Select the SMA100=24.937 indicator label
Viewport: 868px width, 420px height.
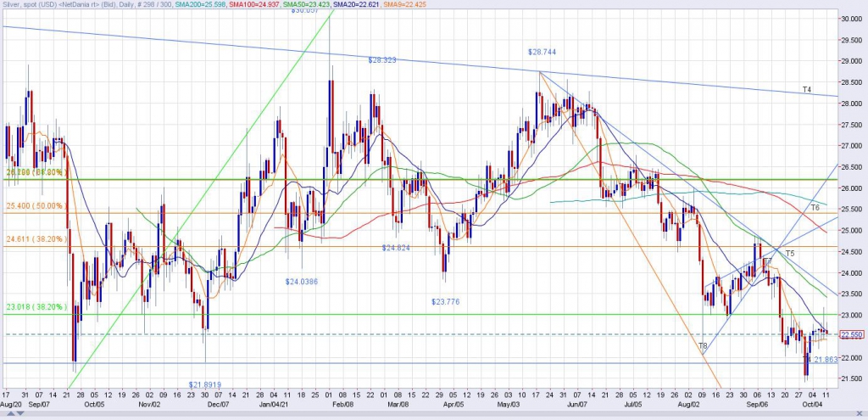(x=254, y=4)
